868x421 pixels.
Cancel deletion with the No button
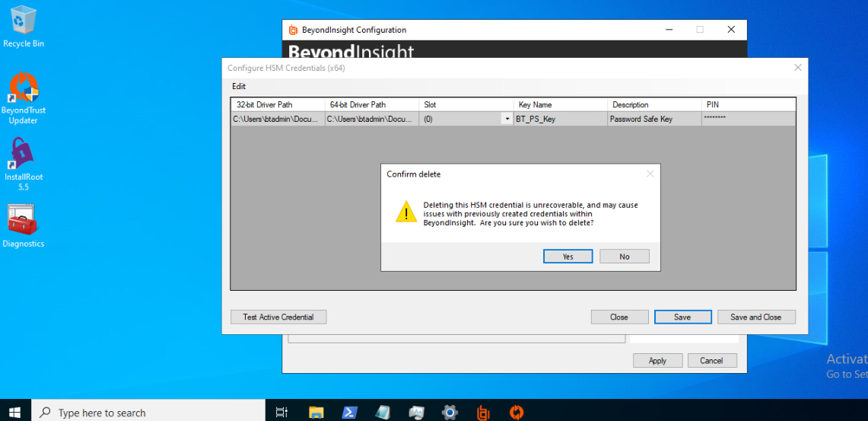[x=625, y=257]
